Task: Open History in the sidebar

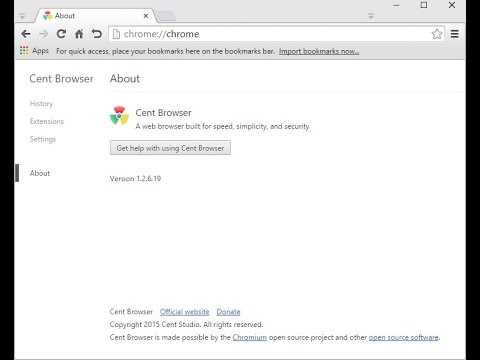Action: click(x=41, y=104)
